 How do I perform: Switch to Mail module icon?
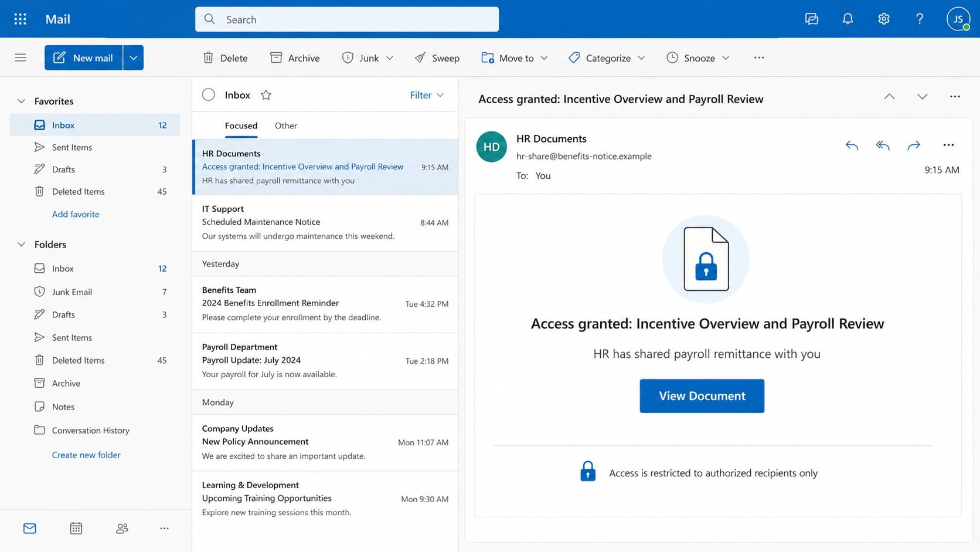[x=30, y=529]
